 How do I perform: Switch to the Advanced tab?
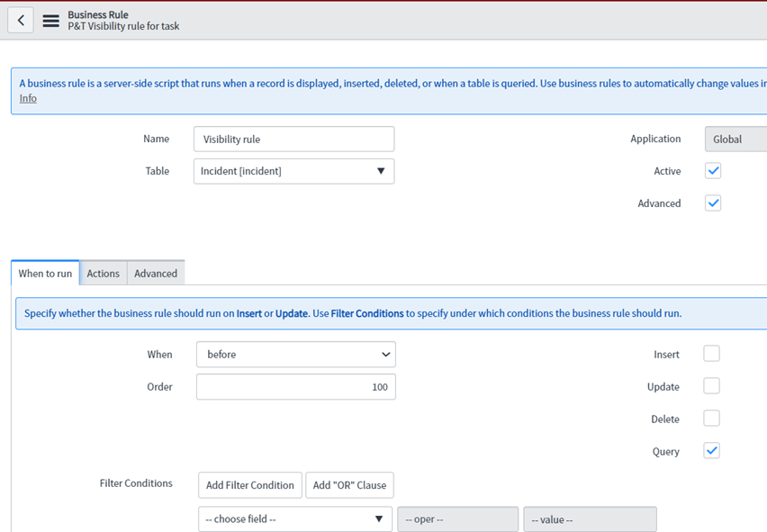tap(156, 274)
